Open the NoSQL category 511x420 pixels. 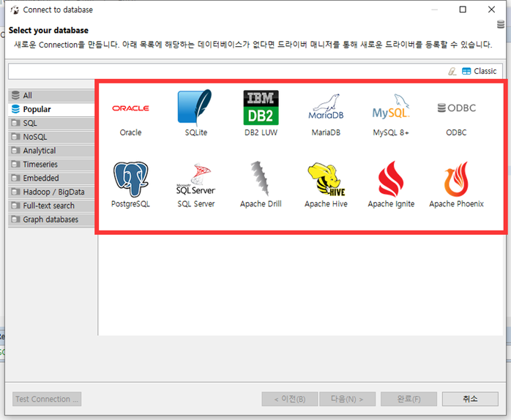tap(51, 137)
